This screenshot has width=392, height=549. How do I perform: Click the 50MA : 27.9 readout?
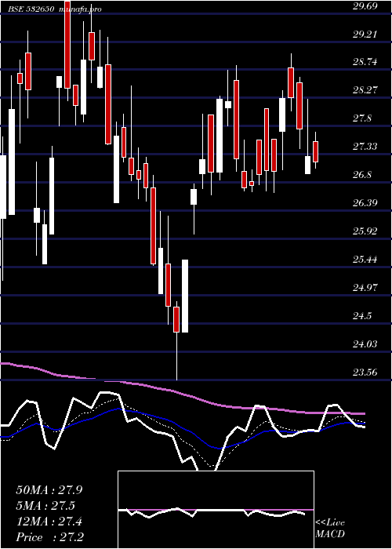click(x=49, y=490)
